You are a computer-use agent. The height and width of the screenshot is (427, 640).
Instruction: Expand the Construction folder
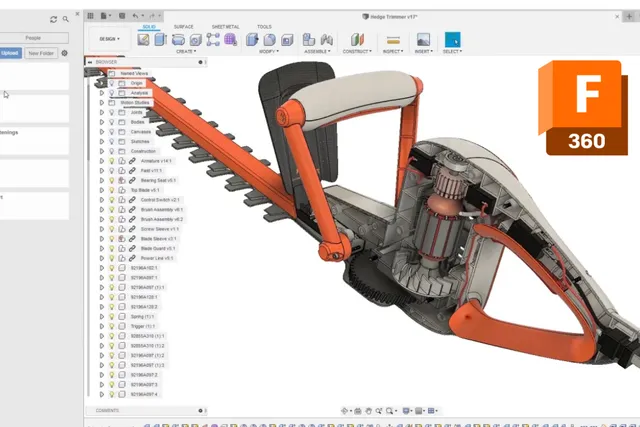point(102,151)
